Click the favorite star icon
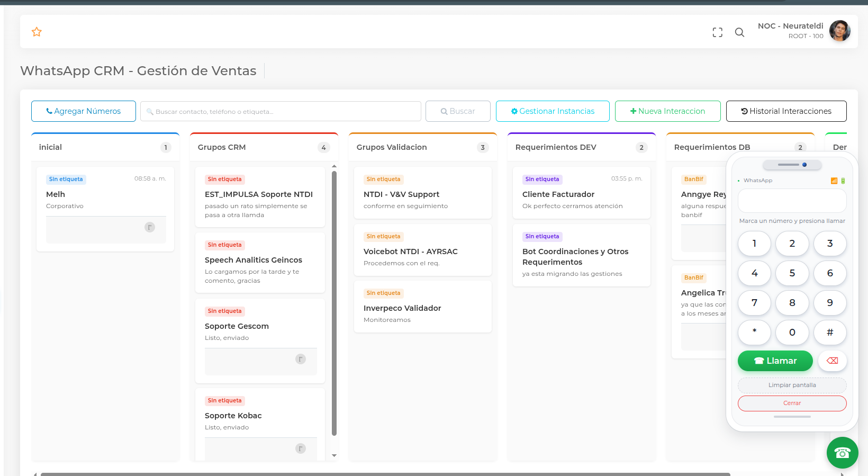Viewport: 868px width, 476px height. click(37, 32)
